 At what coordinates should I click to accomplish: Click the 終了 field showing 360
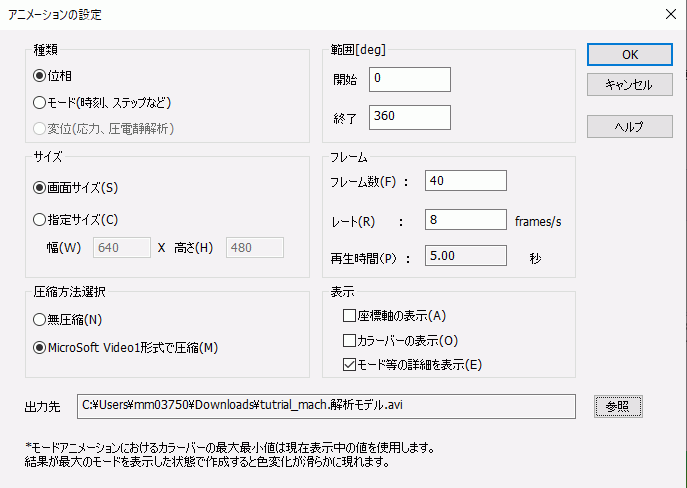point(409,117)
